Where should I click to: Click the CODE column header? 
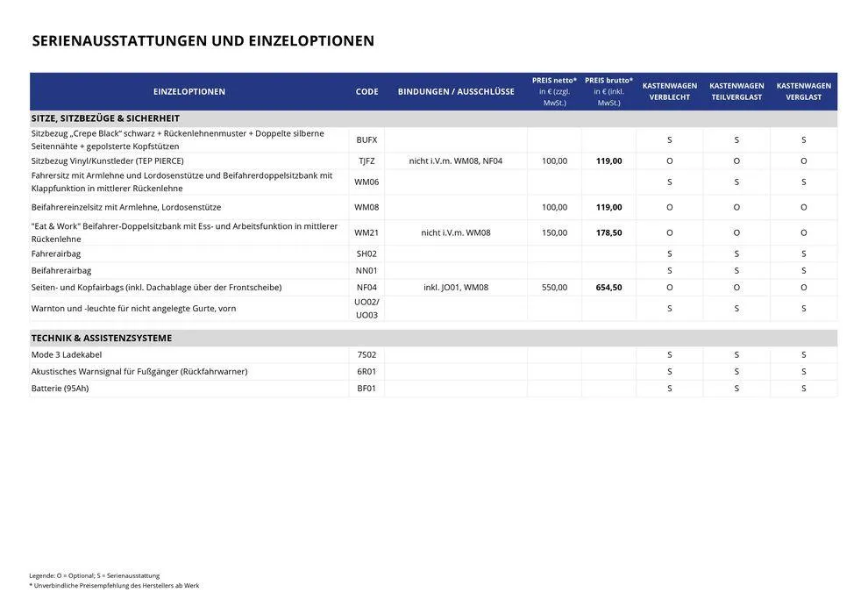click(x=366, y=91)
